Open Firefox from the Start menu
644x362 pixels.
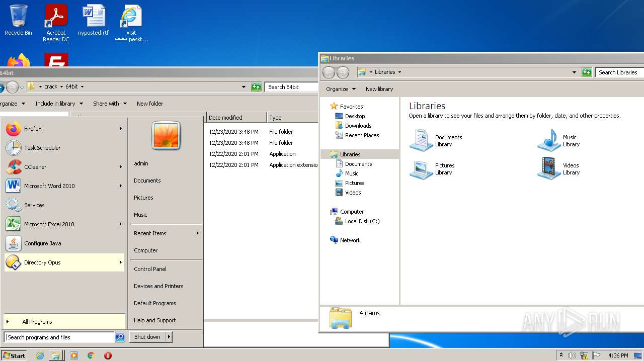[64, 129]
